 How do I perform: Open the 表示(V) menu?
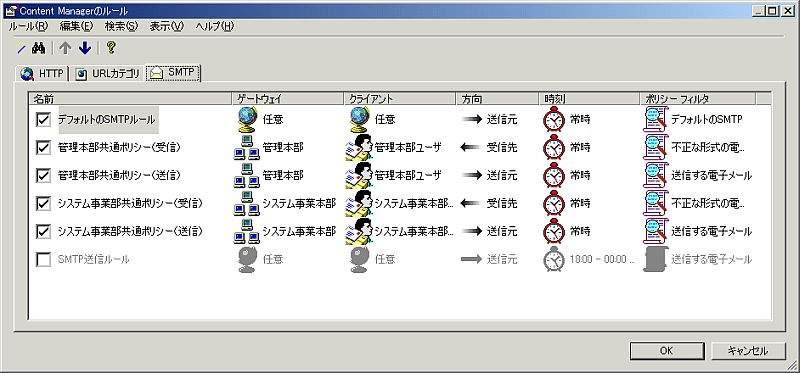pos(167,26)
